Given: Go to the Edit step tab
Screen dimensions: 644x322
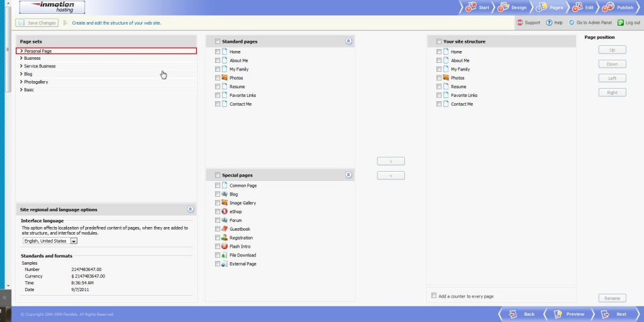Looking at the screenshot, I should (584, 8).
